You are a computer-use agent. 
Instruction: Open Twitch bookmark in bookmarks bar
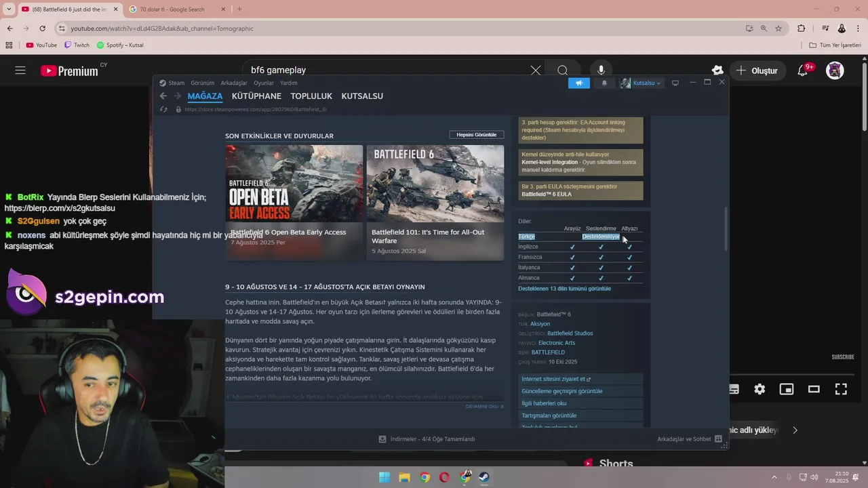[77, 45]
